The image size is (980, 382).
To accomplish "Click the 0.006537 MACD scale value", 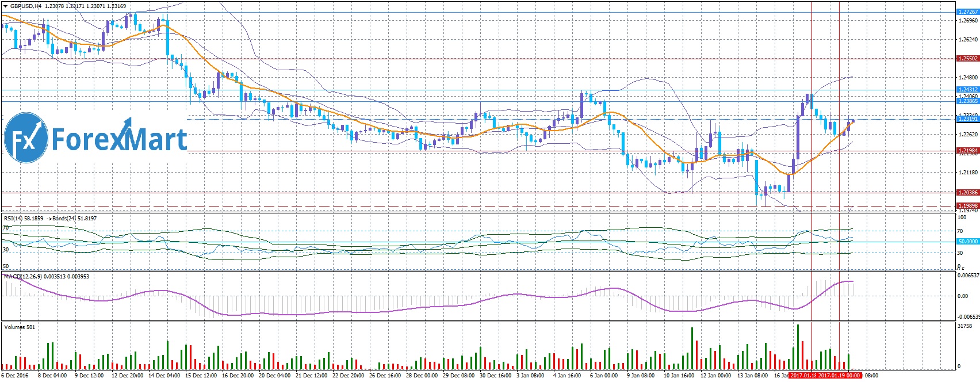I will coord(968,276).
